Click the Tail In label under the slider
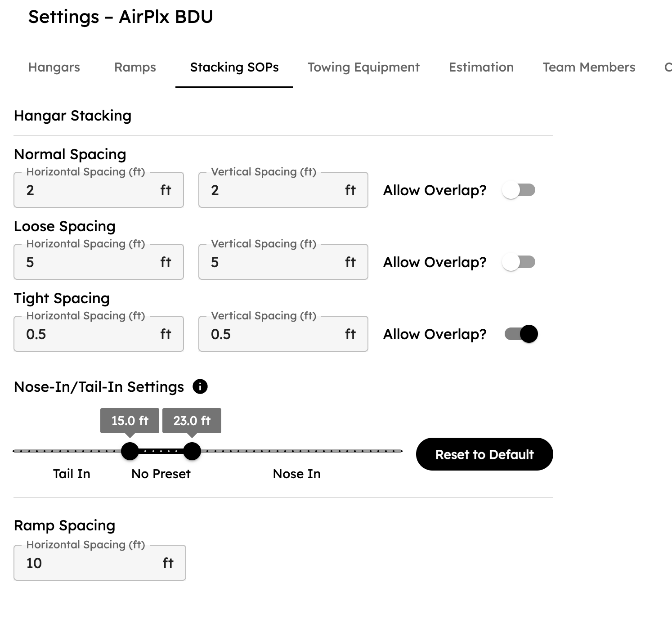Viewport: 672px width, 628px height. pyautogui.click(x=71, y=473)
